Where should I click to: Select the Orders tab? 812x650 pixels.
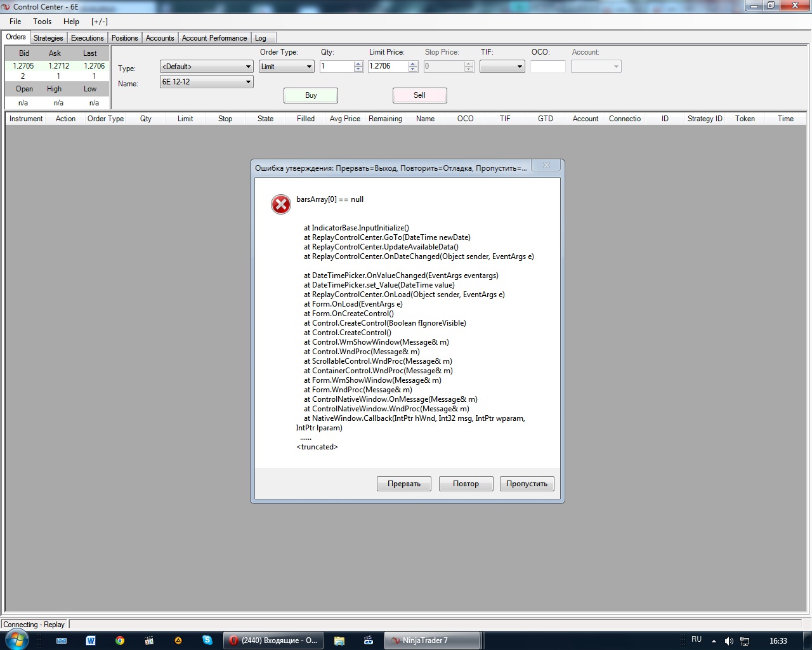tap(16, 37)
